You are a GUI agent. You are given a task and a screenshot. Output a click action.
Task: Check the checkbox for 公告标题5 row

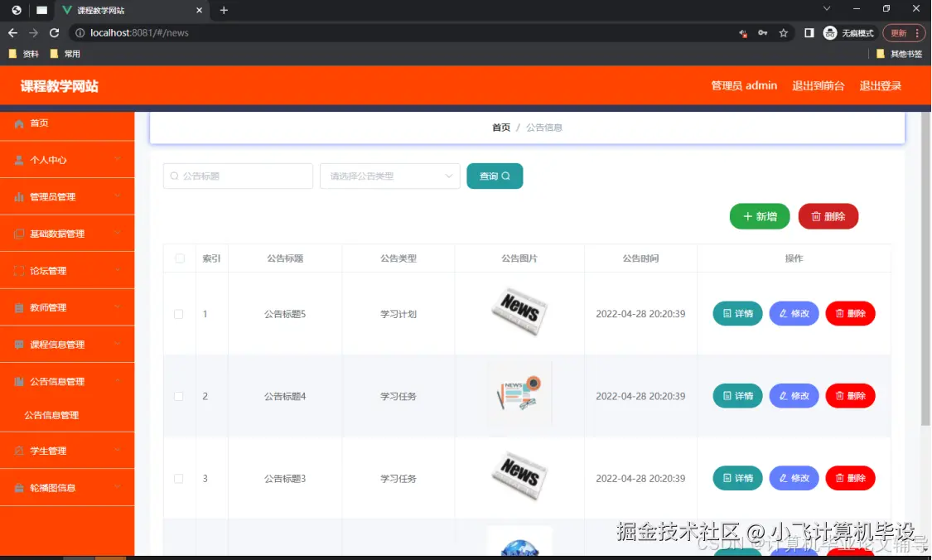(x=179, y=314)
